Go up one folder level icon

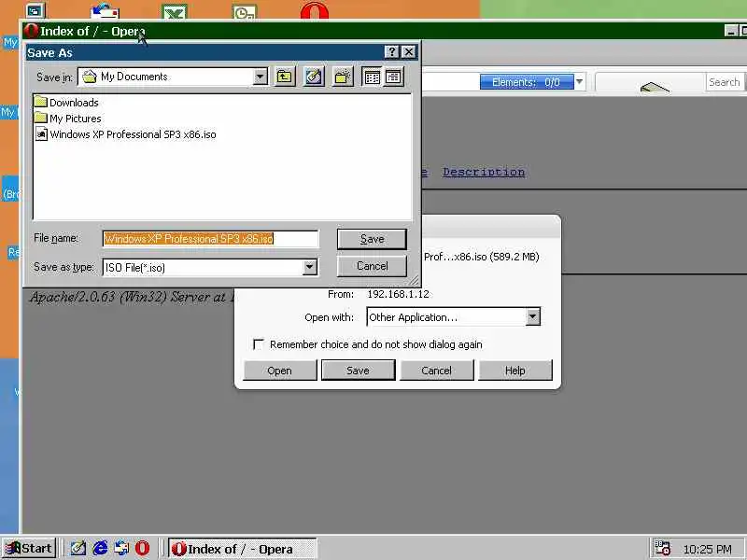[285, 77]
